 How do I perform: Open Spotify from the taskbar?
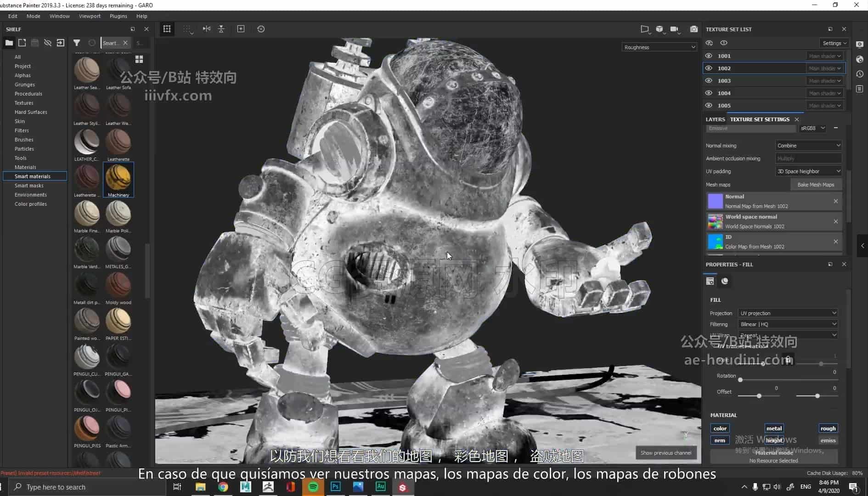click(313, 487)
